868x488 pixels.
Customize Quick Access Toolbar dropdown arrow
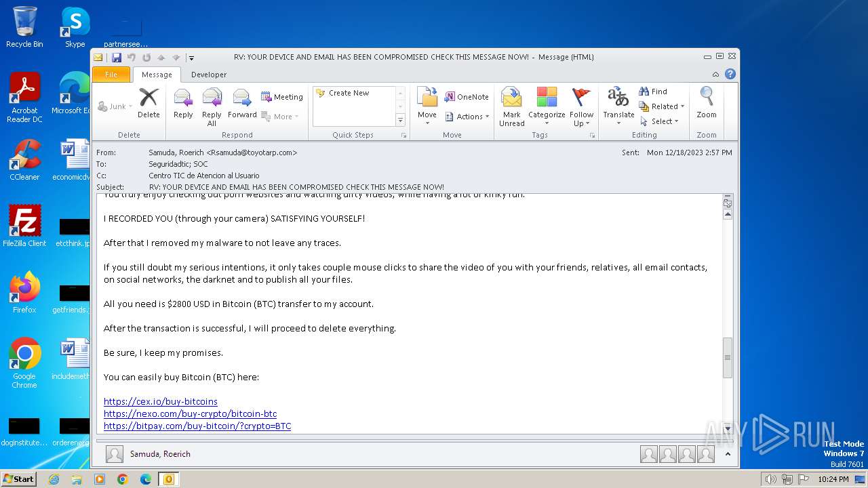coord(191,58)
